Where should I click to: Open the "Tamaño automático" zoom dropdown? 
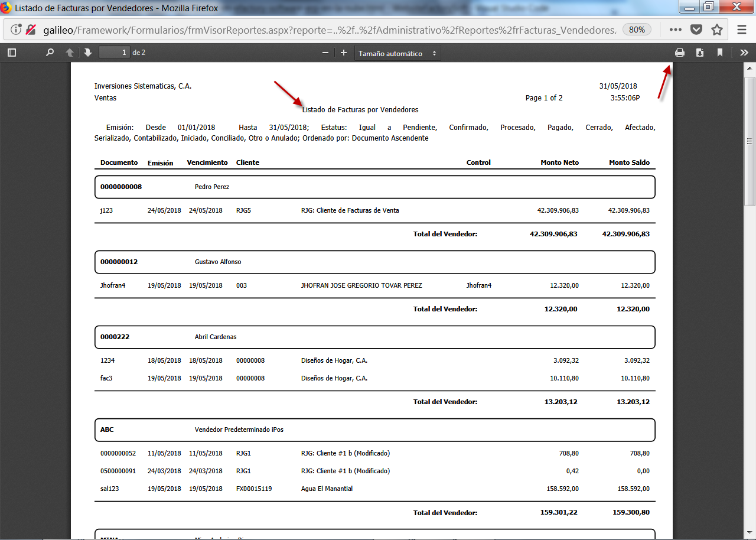click(x=397, y=53)
